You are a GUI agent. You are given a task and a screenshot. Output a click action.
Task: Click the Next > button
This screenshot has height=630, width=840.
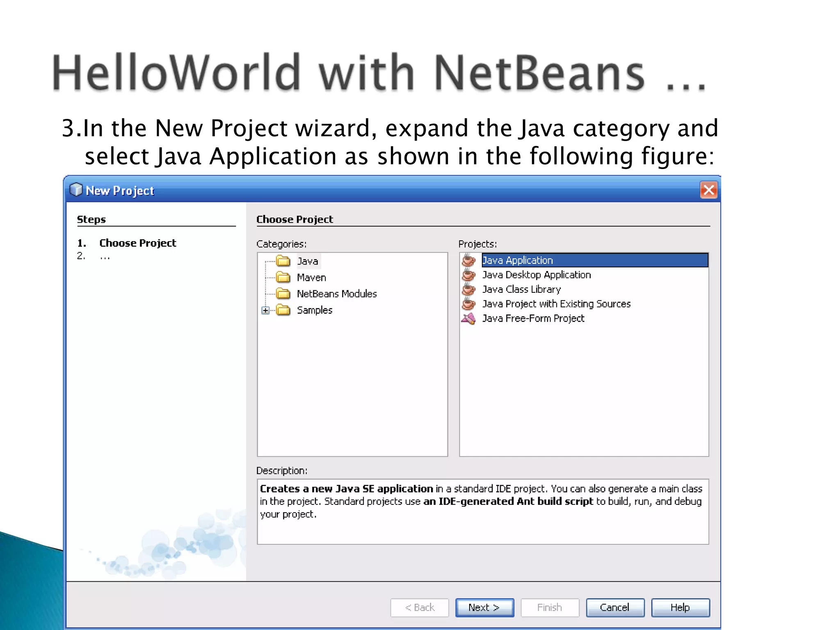(x=484, y=607)
